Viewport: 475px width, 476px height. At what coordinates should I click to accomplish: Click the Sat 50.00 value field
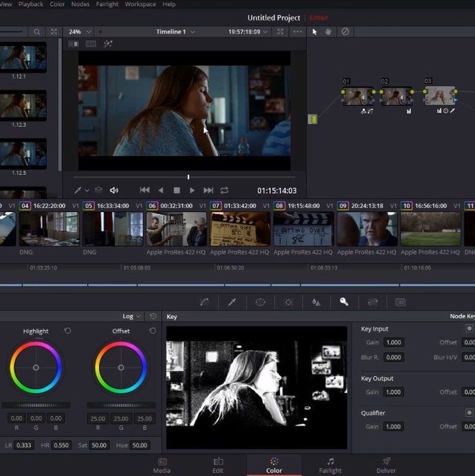pos(99,445)
